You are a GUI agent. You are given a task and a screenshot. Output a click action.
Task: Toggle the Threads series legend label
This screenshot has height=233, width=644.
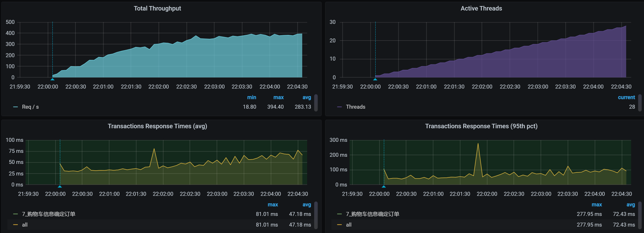355,107
